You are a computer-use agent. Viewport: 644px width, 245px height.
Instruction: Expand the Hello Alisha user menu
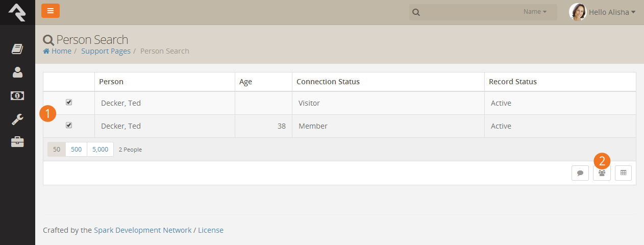pos(612,12)
